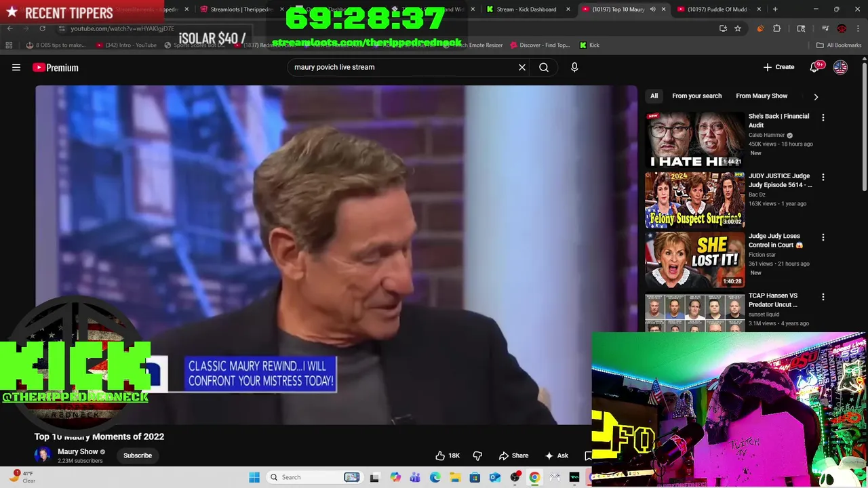
Task: Open Maury Show channel name link
Action: point(77,451)
